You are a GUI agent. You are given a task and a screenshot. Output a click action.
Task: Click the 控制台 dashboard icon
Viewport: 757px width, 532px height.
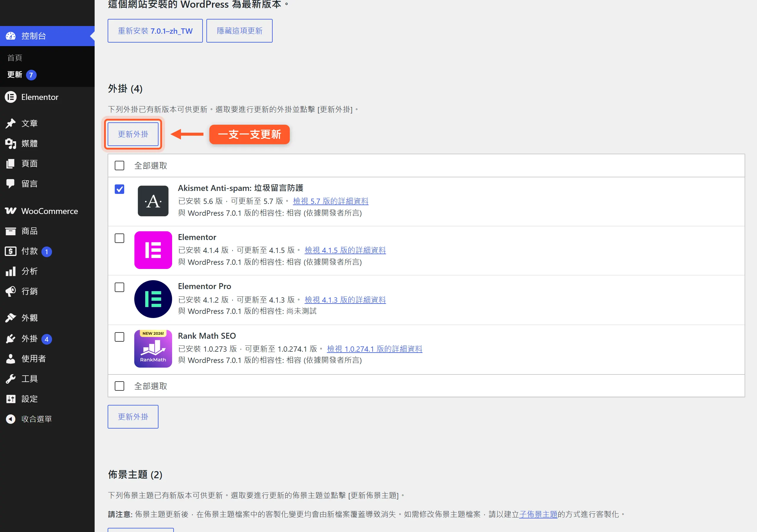point(11,36)
